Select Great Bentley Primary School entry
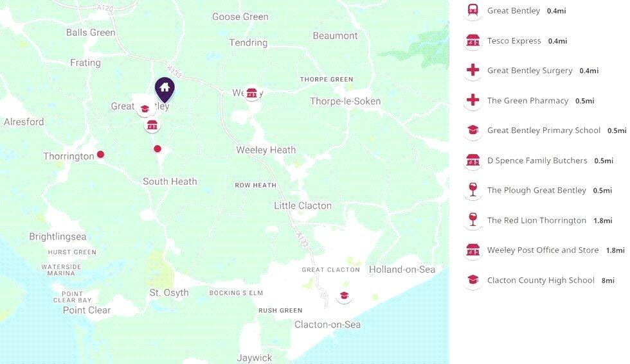630x364 pixels. tap(544, 130)
